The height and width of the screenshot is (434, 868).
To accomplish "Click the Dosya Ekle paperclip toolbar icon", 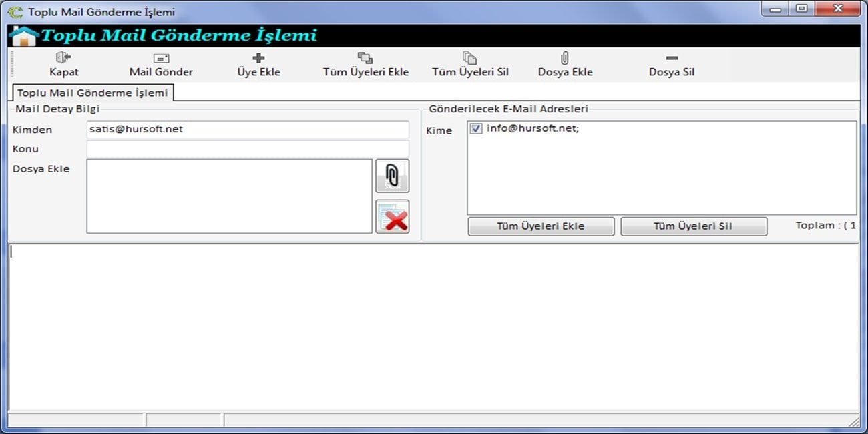I will (565, 58).
